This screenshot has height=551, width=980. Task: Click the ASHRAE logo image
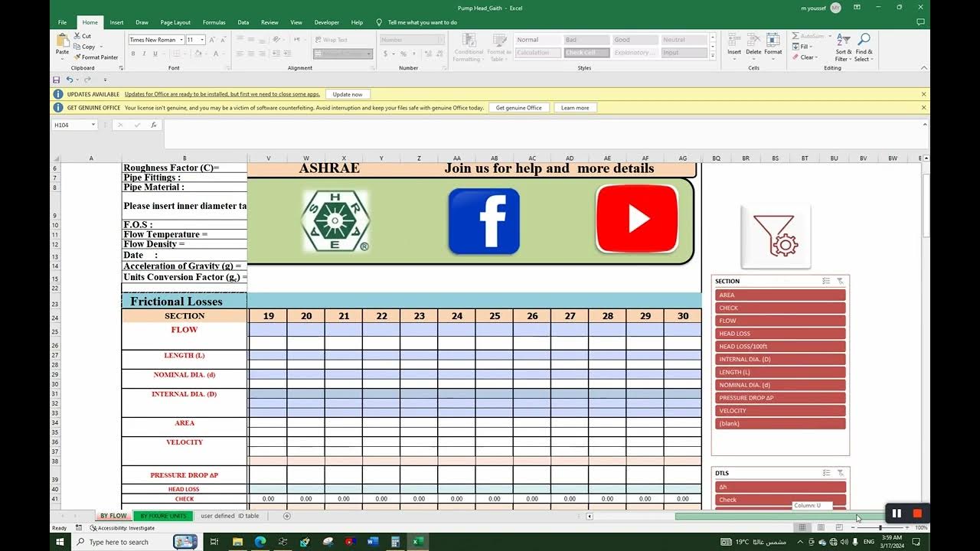[335, 221]
